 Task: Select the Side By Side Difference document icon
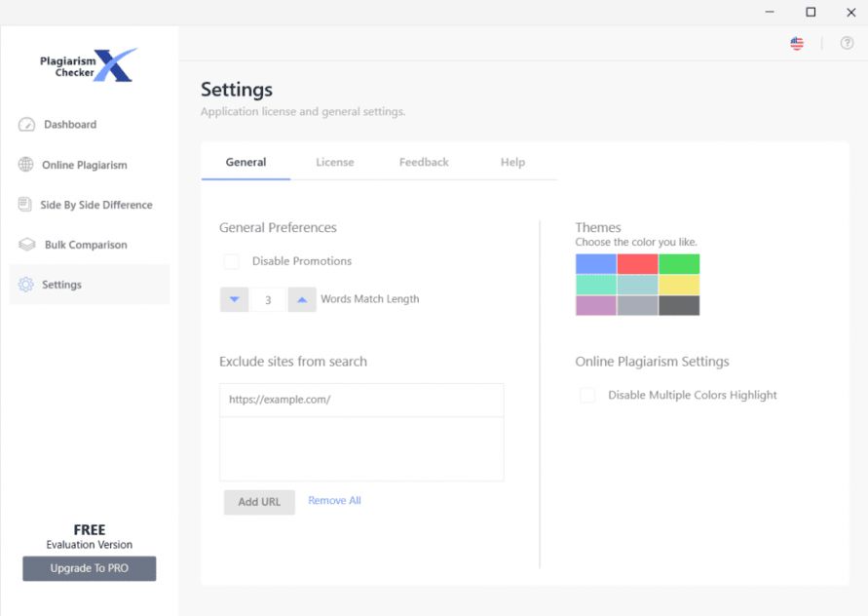click(25, 205)
